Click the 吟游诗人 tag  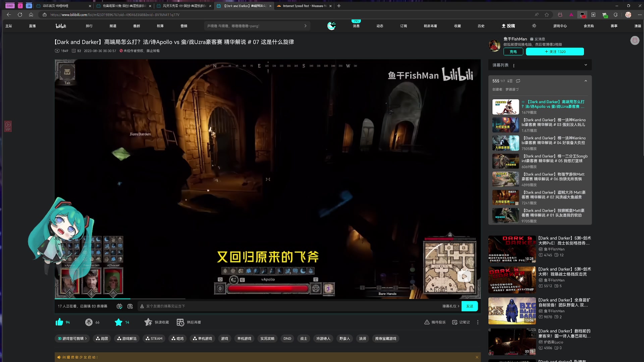coord(323,339)
